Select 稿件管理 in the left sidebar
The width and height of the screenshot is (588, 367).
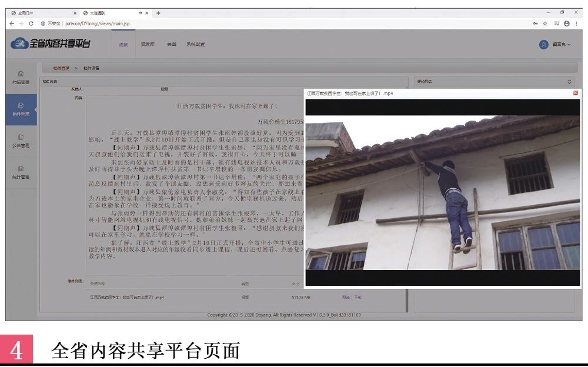(21, 109)
